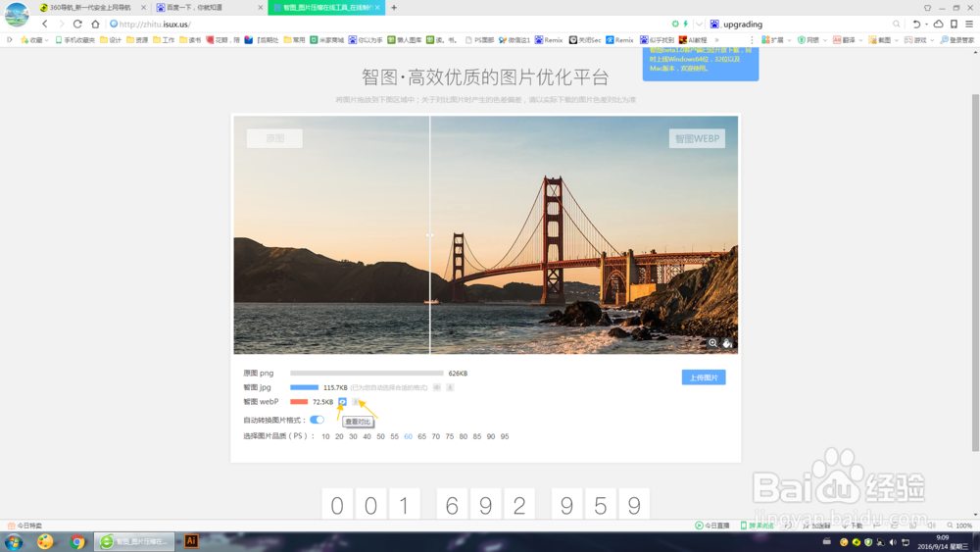Click the undo closed tab icon
The width and height of the screenshot is (980, 552).
[x=916, y=24]
